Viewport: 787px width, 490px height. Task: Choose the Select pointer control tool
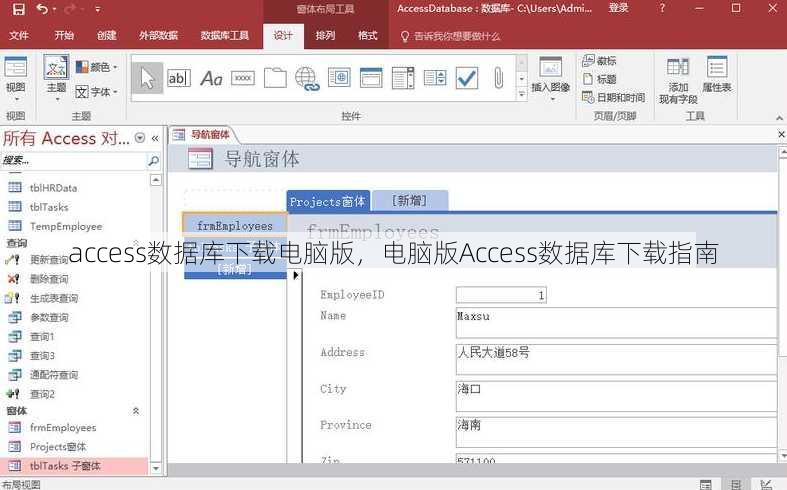coord(148,78)
